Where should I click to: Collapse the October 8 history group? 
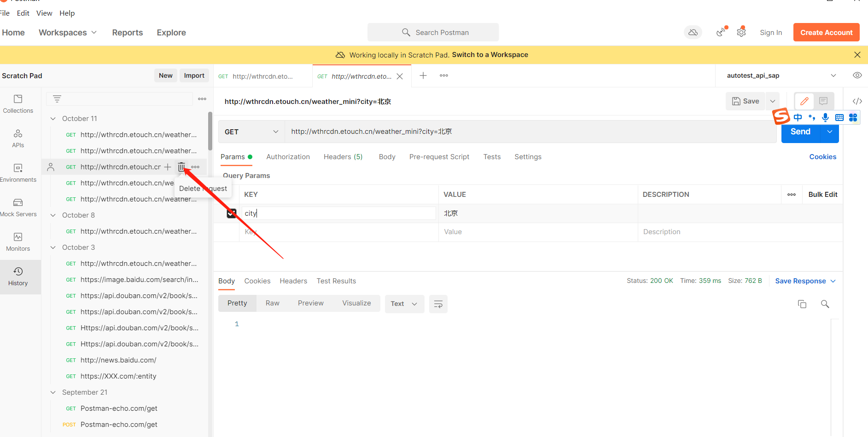pyautogui.click(x=53, y=215)
